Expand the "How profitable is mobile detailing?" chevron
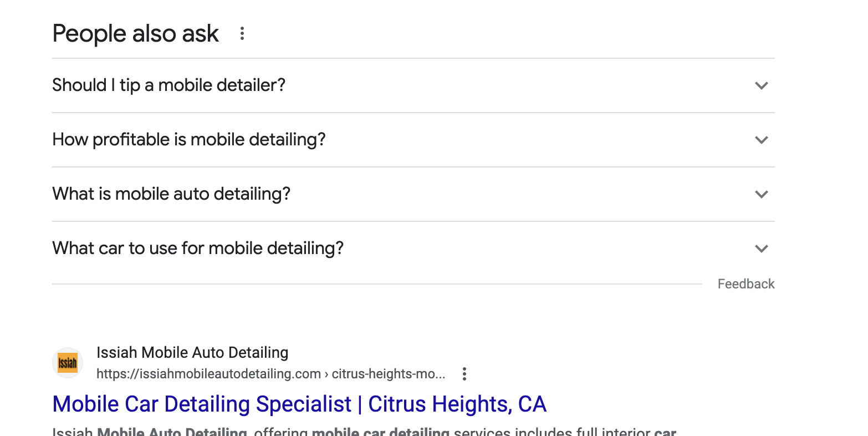The width and height of the screenshot is (868, 436). tap(761, 140)
